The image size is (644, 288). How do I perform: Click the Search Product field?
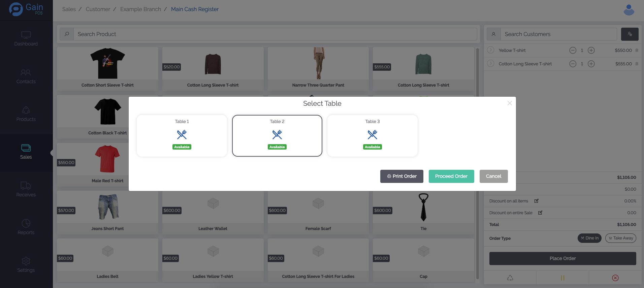coord(275,34)
